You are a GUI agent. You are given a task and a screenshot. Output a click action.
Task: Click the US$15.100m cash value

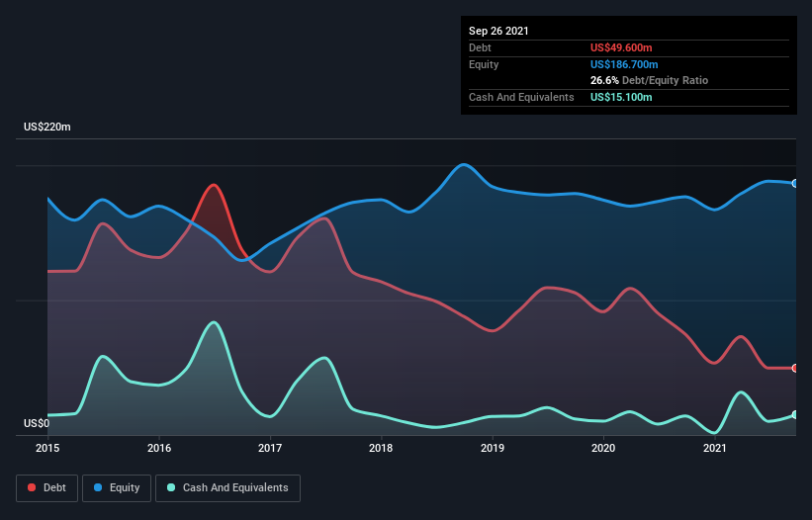[621, 97]
